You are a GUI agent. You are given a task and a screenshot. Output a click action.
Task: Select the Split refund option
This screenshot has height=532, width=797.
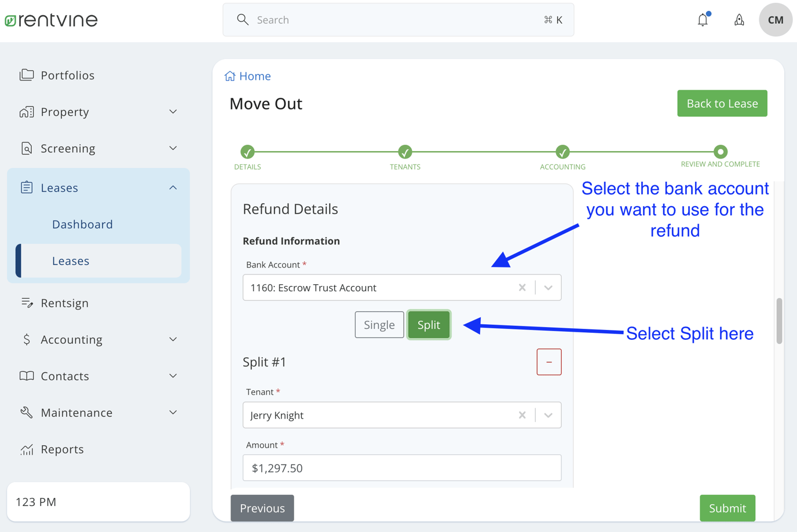pos(429,325)
